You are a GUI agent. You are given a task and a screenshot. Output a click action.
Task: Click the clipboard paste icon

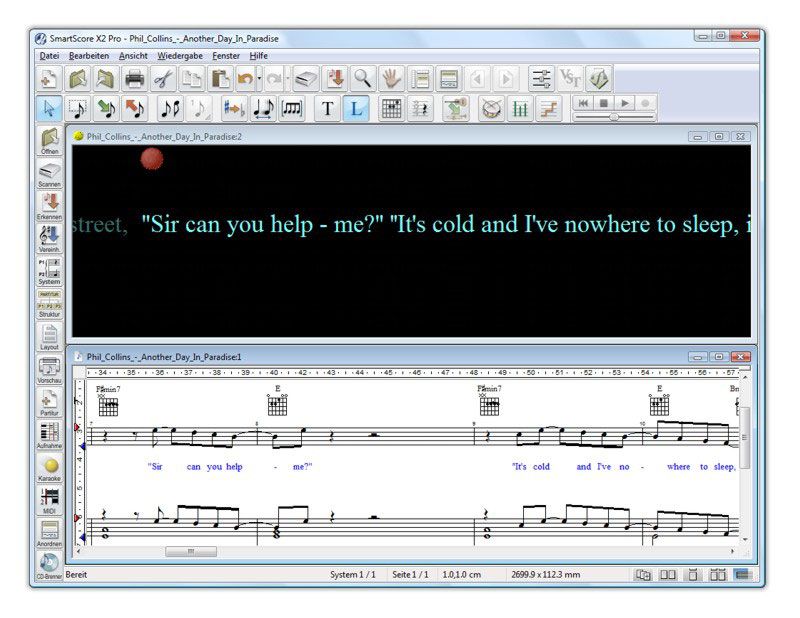[x=220, y=79]
